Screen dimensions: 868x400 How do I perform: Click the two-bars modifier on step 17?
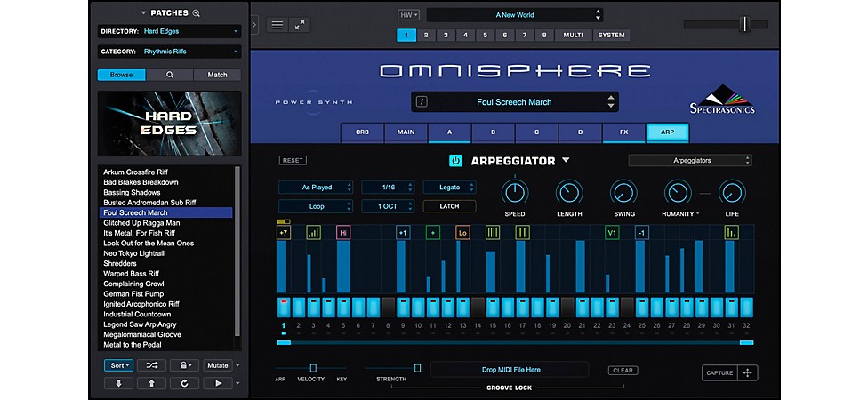pos(522,233)
